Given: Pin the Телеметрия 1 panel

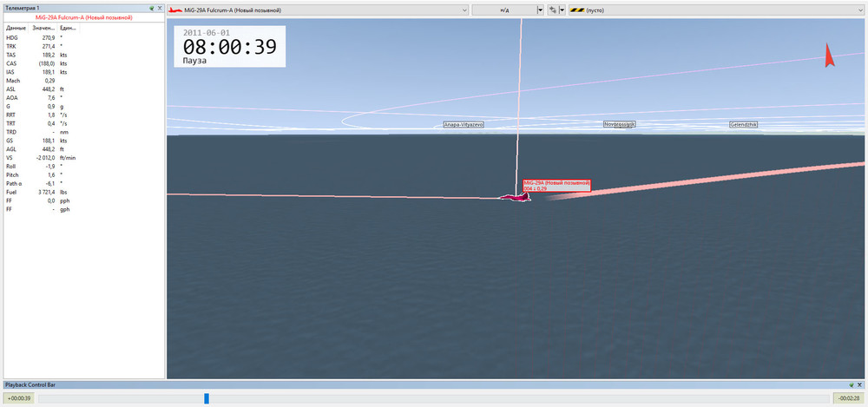Looking at the screenshot, I should pyautogui.click(x=151, y=9).
